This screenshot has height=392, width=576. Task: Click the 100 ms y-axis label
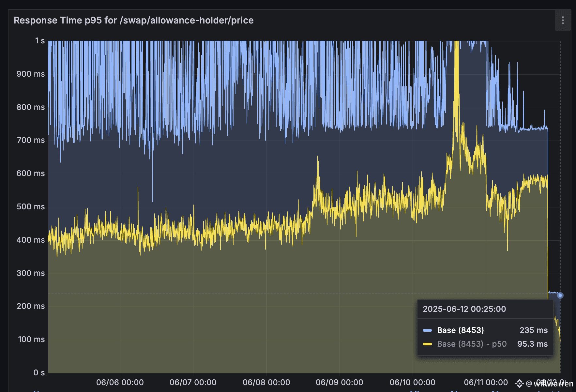pyautogui.click(x=31, y=339)
